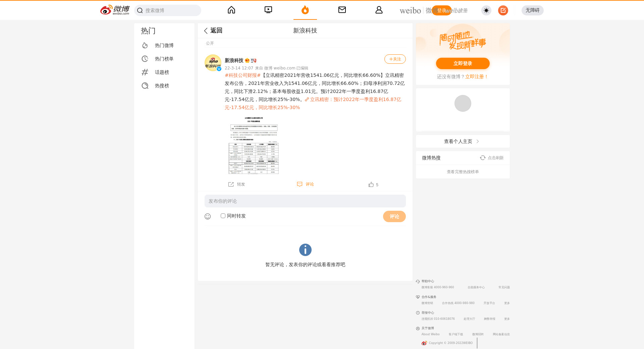Refresh hot search via 点击刷新
Image resolution: width=644 pixels, height=349 pixels.
(492, 158)
